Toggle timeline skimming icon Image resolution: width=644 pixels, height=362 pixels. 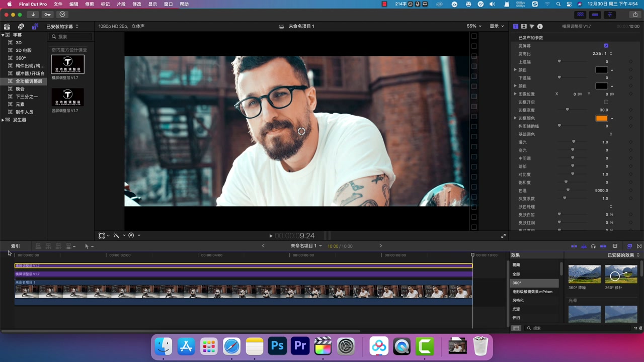click(x=574, y=246)
